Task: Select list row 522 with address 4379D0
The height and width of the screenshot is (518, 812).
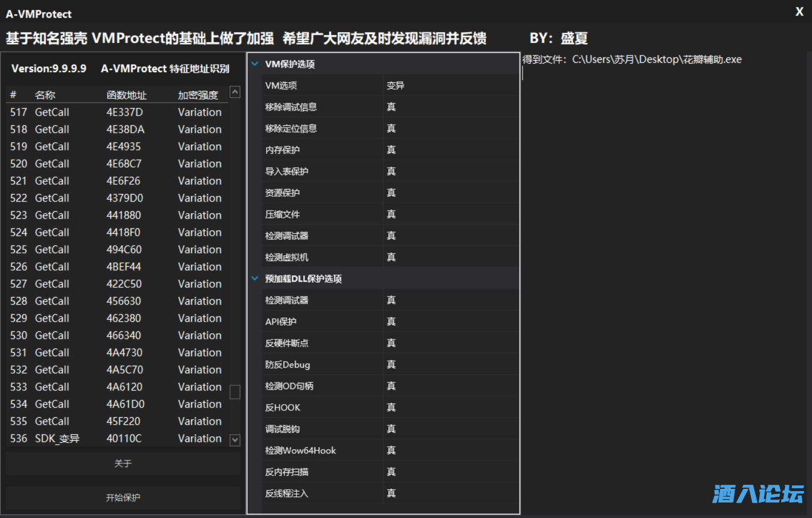Action: (x=117, y=198)
